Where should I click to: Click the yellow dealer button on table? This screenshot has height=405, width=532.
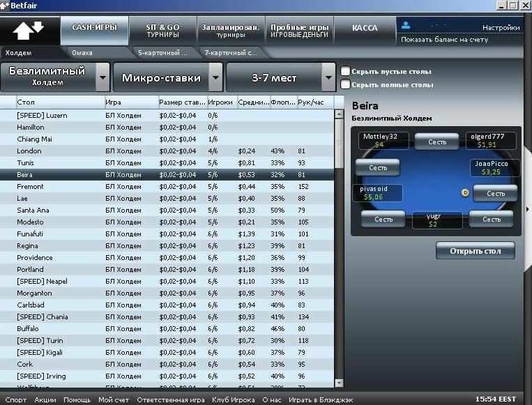[x=465, y=192]
